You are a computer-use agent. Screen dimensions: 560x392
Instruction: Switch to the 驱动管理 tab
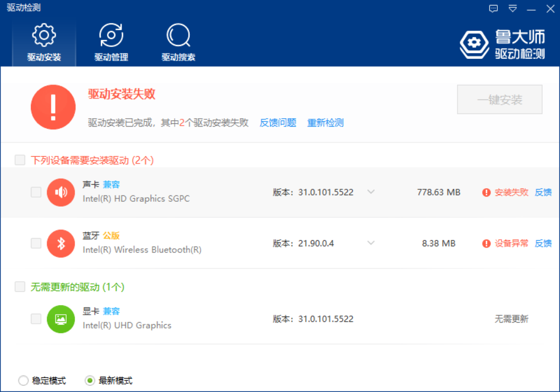click(x=111, y=43)
